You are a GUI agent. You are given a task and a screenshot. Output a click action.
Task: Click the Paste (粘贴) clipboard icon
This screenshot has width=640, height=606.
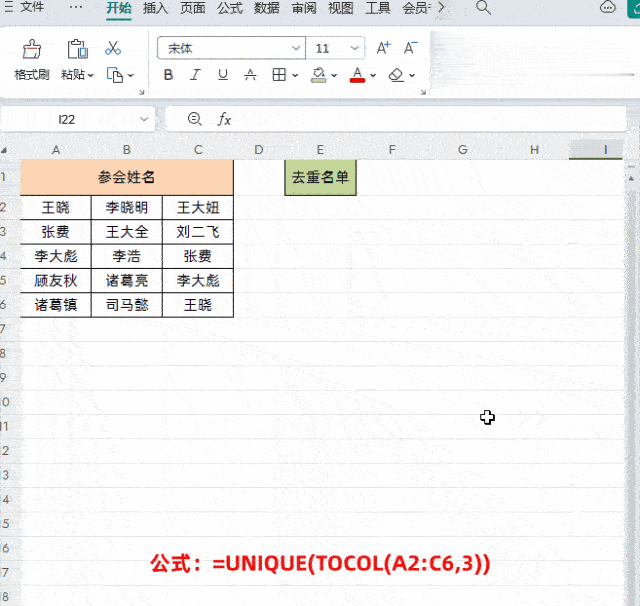(77, 49)
